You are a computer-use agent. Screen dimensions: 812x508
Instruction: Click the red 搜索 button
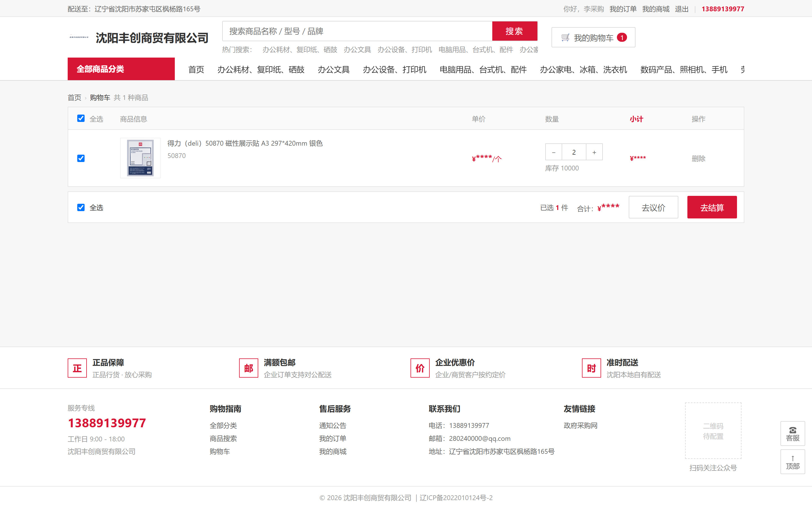coord(515,31)
